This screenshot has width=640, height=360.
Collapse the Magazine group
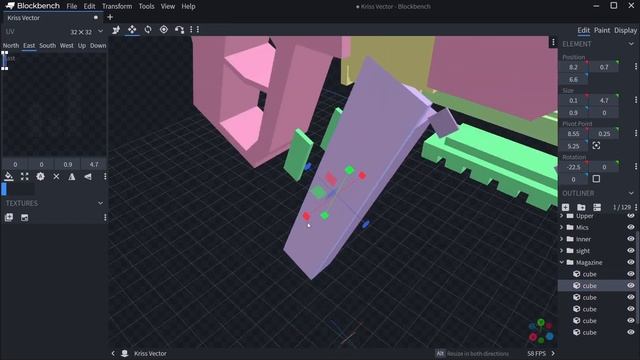(562, 262)
